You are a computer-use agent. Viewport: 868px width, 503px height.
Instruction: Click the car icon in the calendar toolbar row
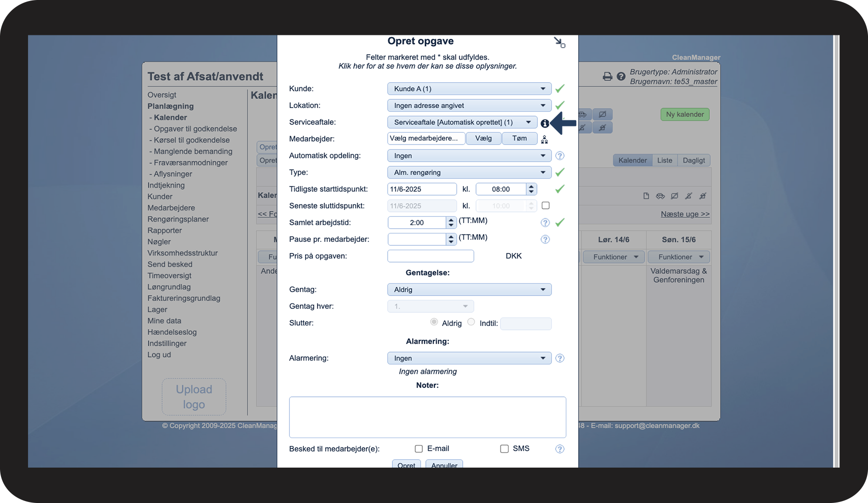[660, 196]
